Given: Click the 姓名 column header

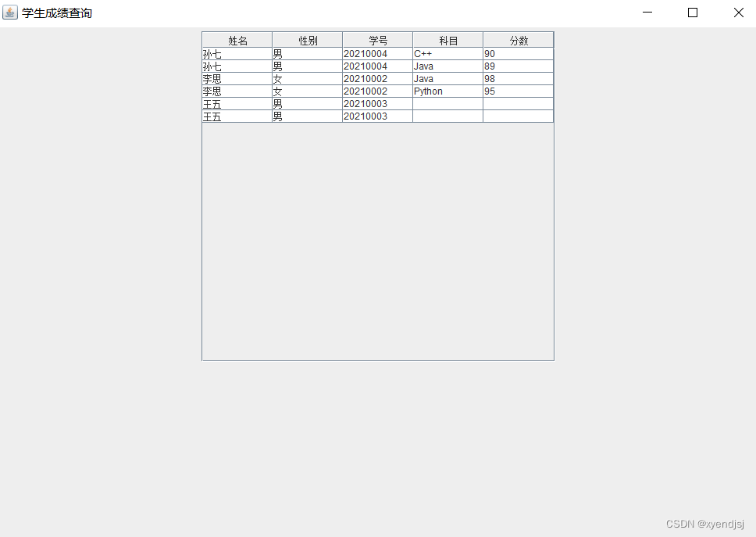Looking at the screenshot, I should tap(237, 40).
